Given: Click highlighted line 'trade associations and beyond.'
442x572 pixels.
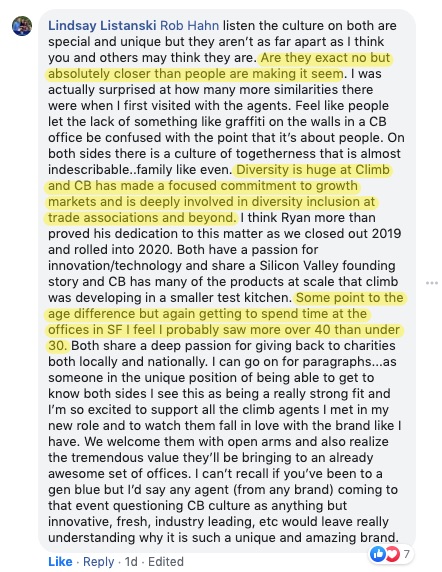Looking at the screenshot, I should pos(142,218).
